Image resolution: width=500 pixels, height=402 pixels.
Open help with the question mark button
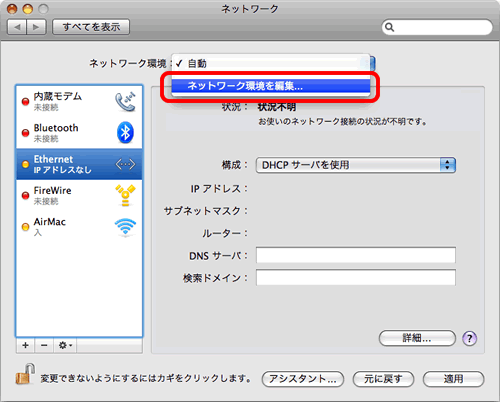[x=469, y=339]
